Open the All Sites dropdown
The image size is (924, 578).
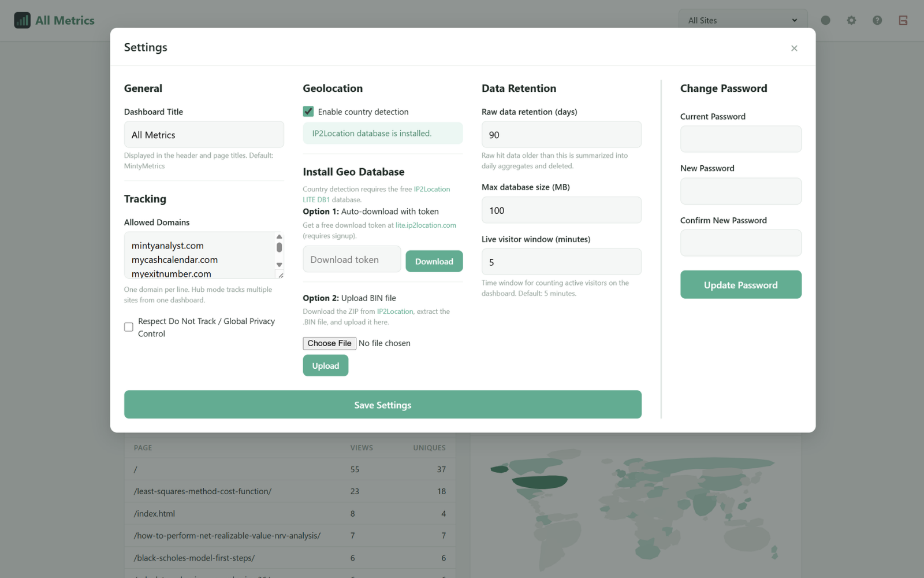743,20
